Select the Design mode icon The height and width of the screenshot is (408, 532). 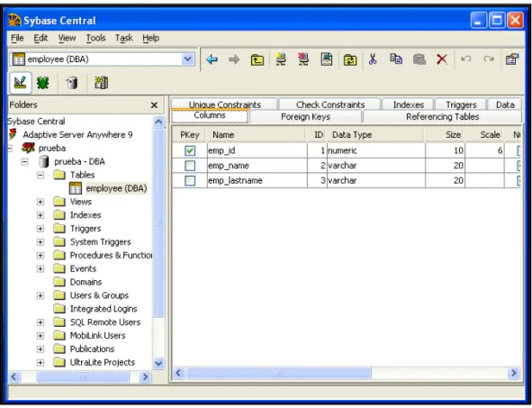21,83
